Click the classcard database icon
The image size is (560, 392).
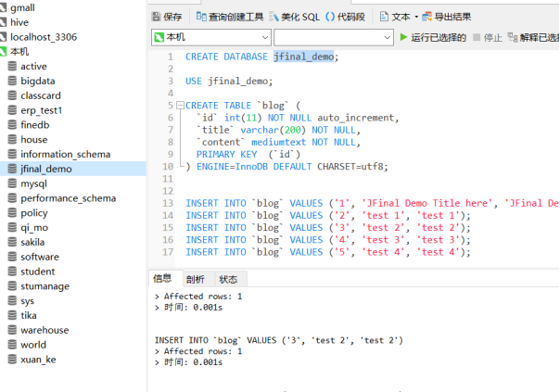(x=12, y=95)
